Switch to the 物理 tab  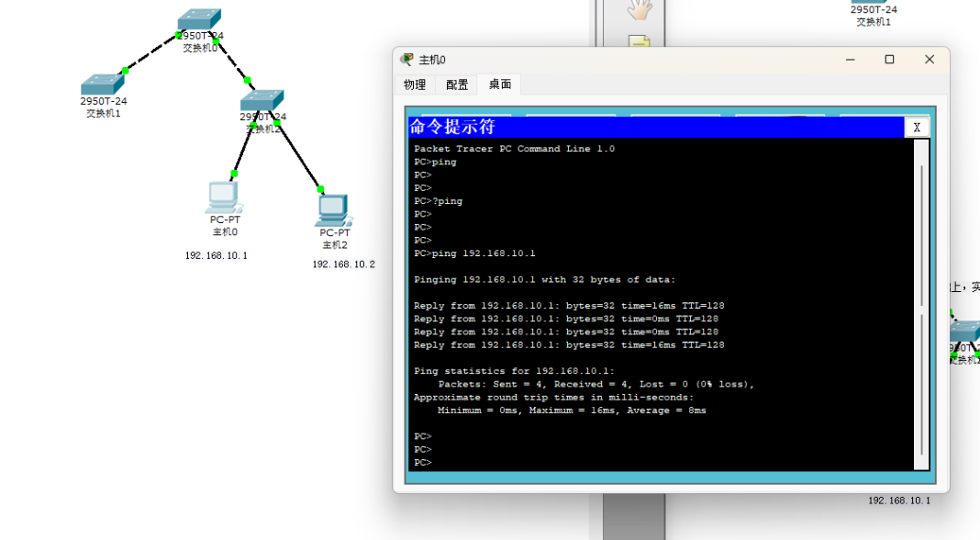[415, 84]
